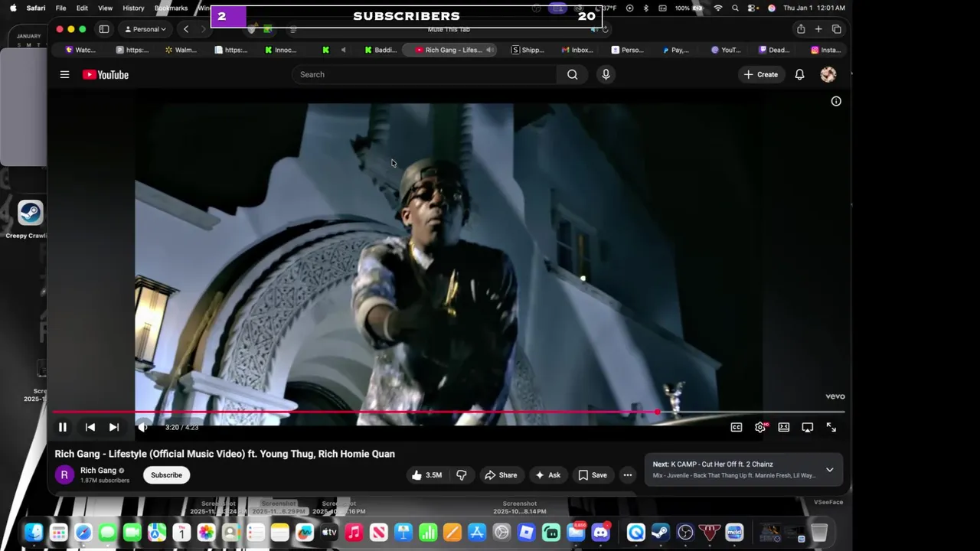The image size is (980, 551).
Task: Go forward with Safari forward arrow
Action: [x=203, y=29]
